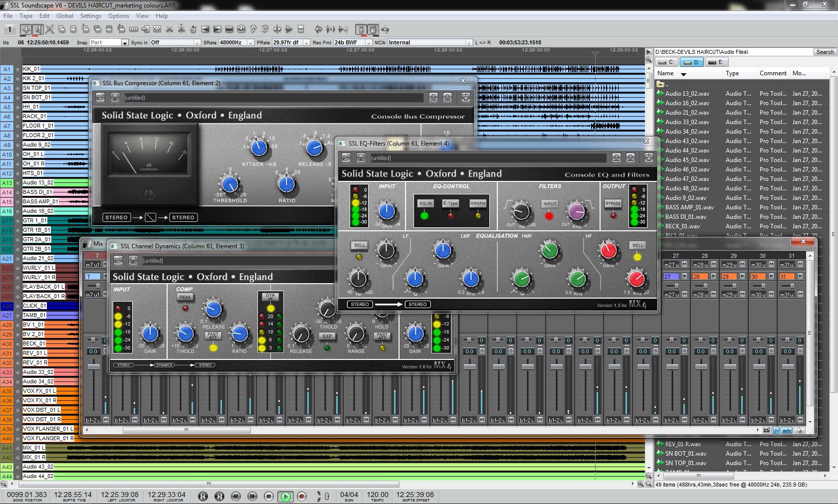Click the rightmost header icon in Bus Compressor
Screen dimensions: 838x504
coord(466,97)
